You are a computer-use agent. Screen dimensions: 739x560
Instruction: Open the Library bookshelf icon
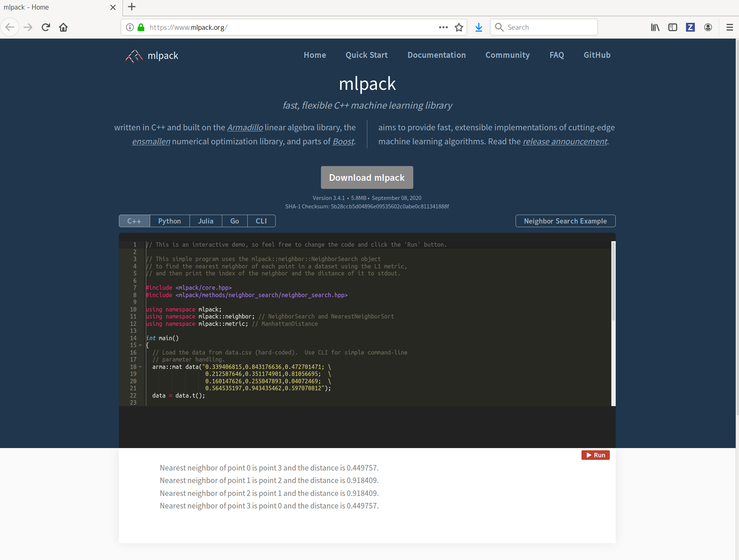coord(655,27)
